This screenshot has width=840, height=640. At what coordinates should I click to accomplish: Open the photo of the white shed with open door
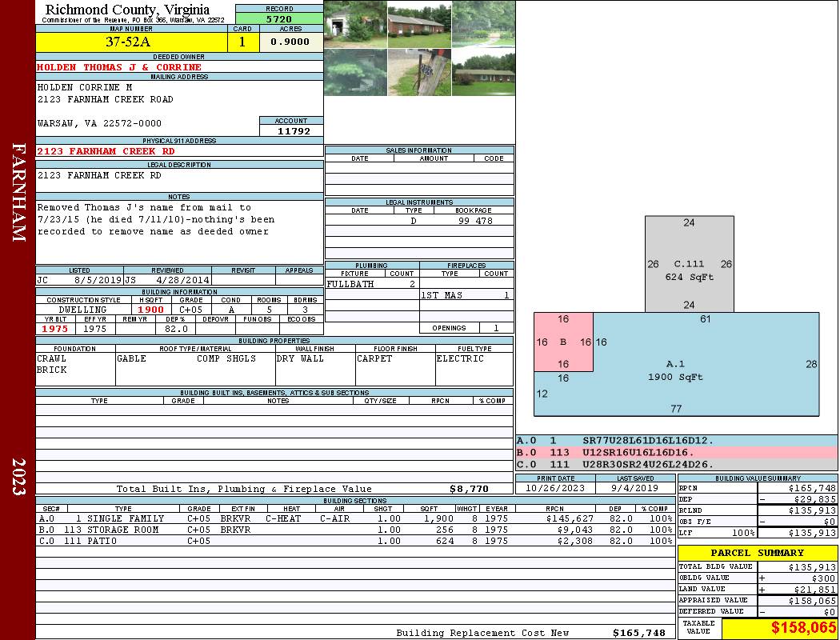(355, 24)
